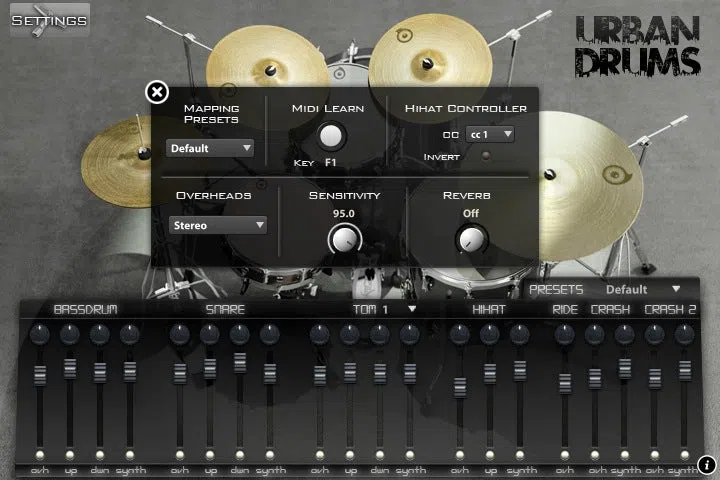
Task: Open the Settings panel button
Action: 50,20
